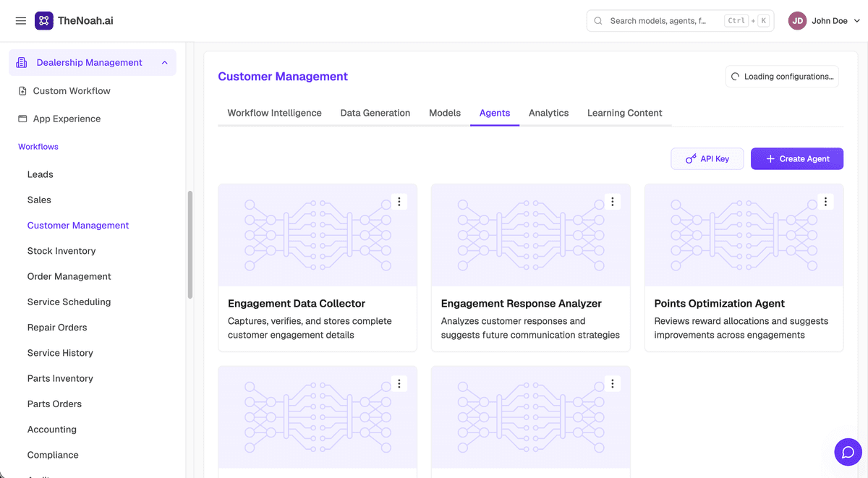
Task: Open Points Optimization Agent options menu
Action: click(x=826, y=202)
